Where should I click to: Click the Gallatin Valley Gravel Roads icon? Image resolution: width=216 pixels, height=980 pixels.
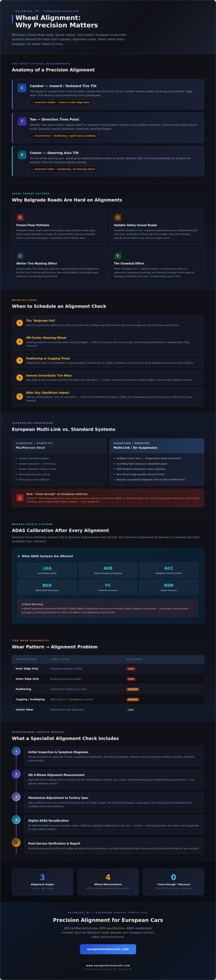118,217
